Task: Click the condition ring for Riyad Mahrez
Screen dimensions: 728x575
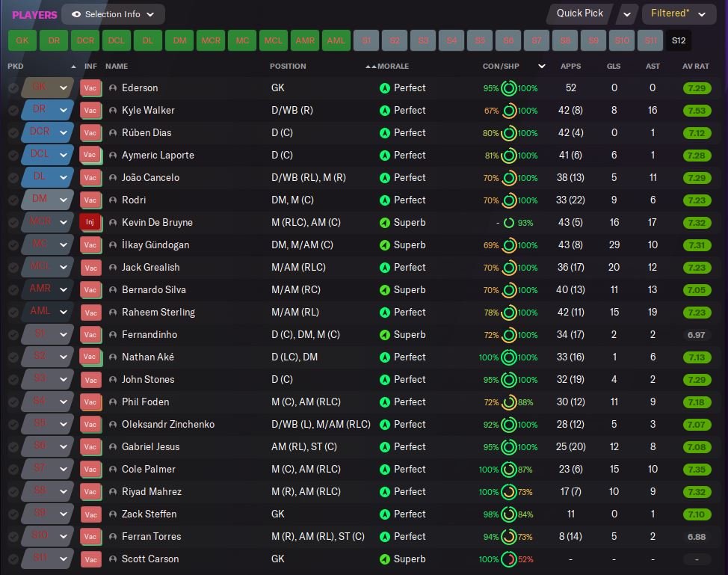Action: tap(509, 492)
